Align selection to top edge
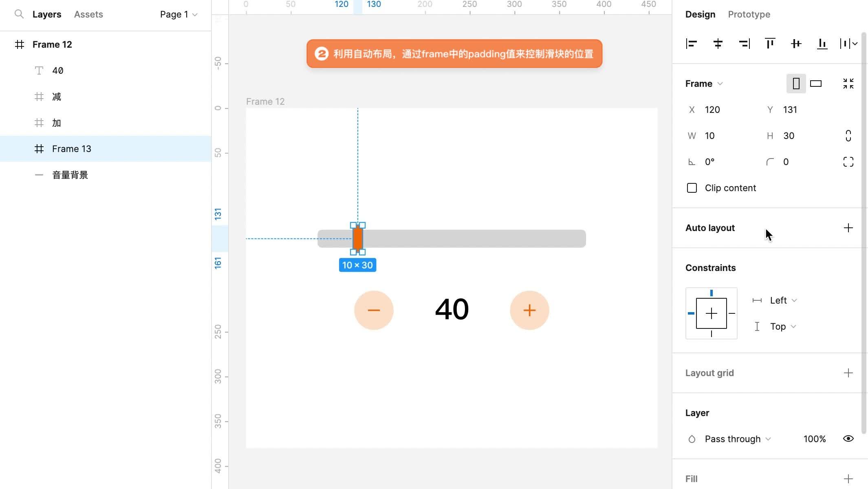Image resolution: width=868 pixels, height=489 pixels. coord(770,44)
